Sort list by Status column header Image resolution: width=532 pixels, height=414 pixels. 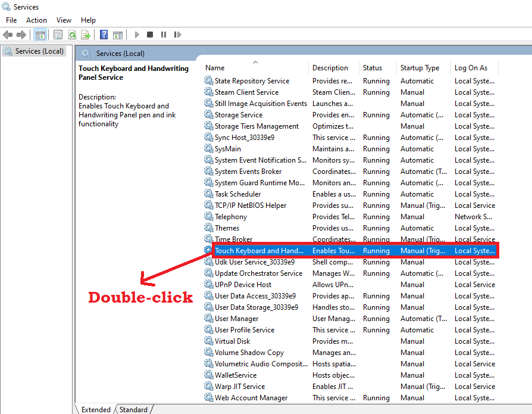coord(373,68)
